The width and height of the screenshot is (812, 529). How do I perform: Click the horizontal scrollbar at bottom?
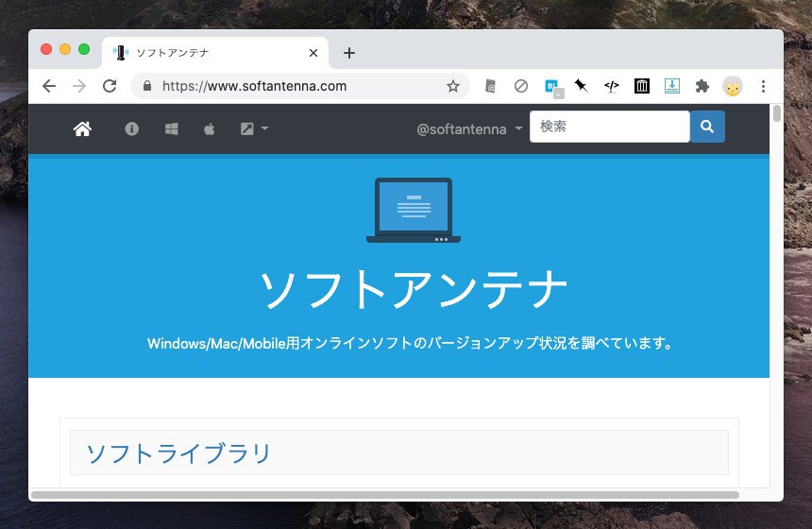pos(385,495)
